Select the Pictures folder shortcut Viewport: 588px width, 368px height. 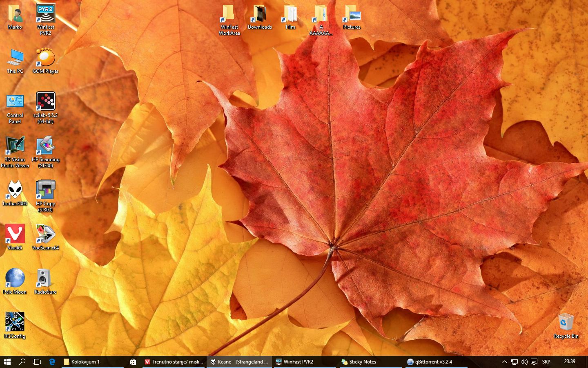(352, 17)
